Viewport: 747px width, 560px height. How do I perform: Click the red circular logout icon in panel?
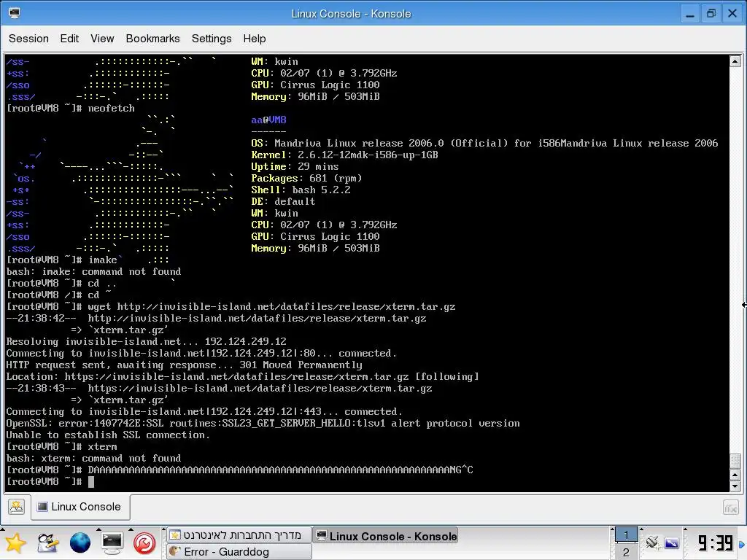pyautogui.click(x=144, y=542)
